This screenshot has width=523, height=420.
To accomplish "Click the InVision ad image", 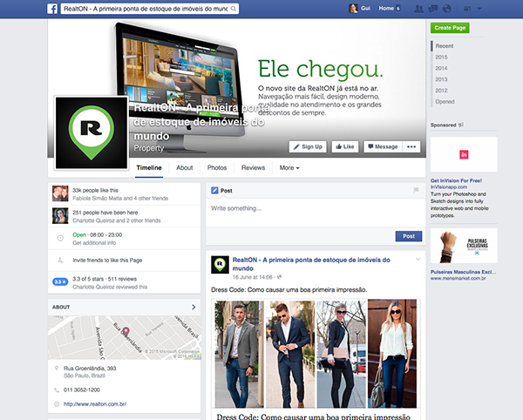I will coord(464,154).
